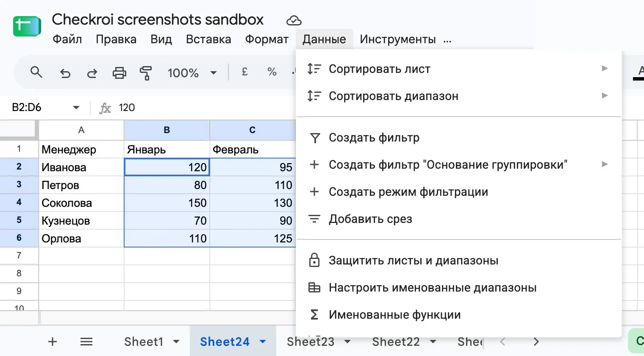
Task: Choose Именованные функции
Action: point(459,314)
